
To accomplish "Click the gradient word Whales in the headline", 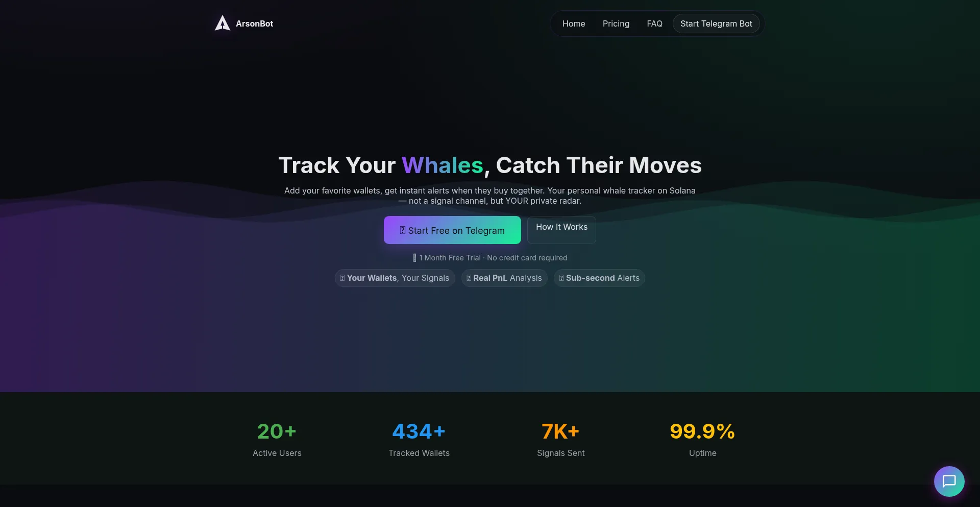I will click(442, 165).
